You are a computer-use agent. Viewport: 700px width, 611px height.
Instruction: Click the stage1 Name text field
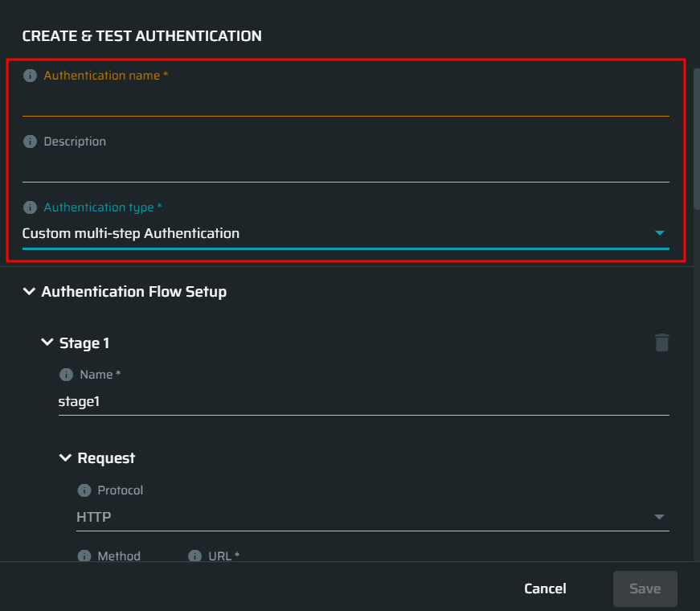click(x=364, y=401)
